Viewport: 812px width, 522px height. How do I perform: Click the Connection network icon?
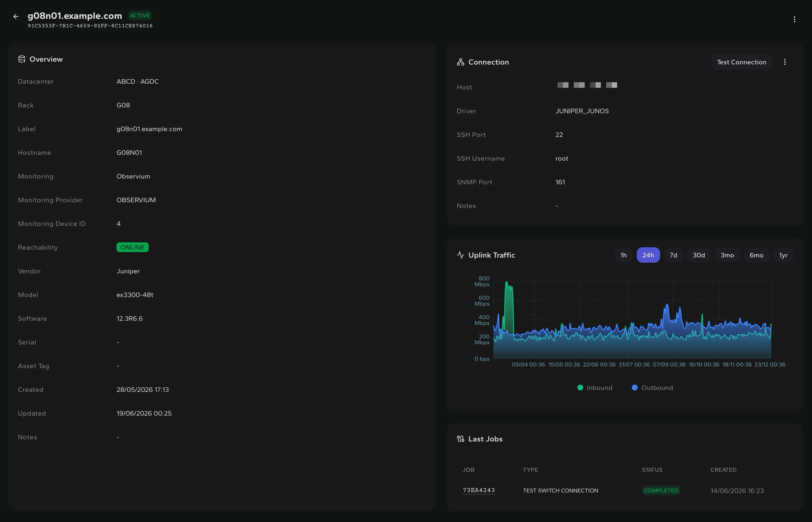460,62
